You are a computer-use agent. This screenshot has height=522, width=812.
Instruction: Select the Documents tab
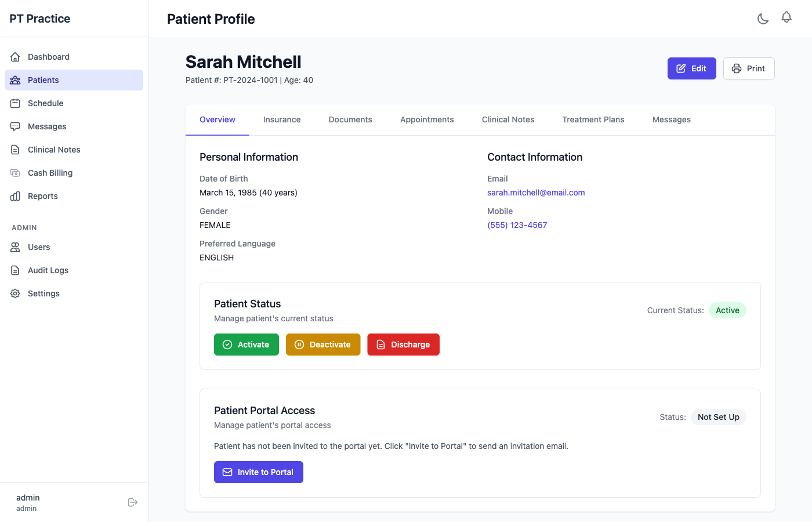[350, 119]
